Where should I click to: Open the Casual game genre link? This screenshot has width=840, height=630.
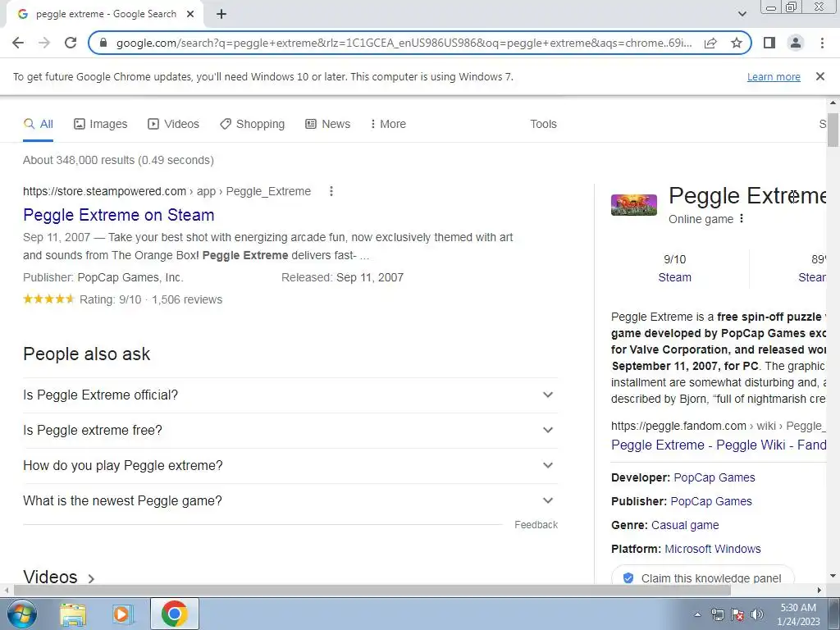tap(685, 525)
